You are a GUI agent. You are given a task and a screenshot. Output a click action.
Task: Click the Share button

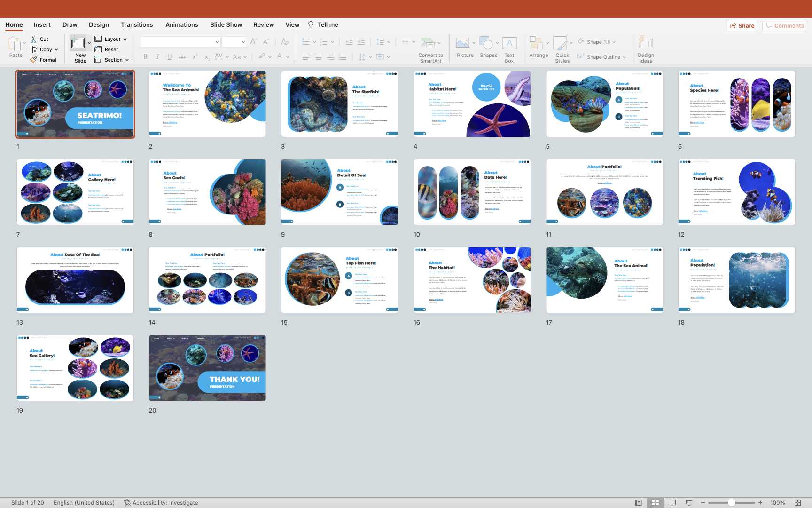pyautogui.click(x=742, y=25)
